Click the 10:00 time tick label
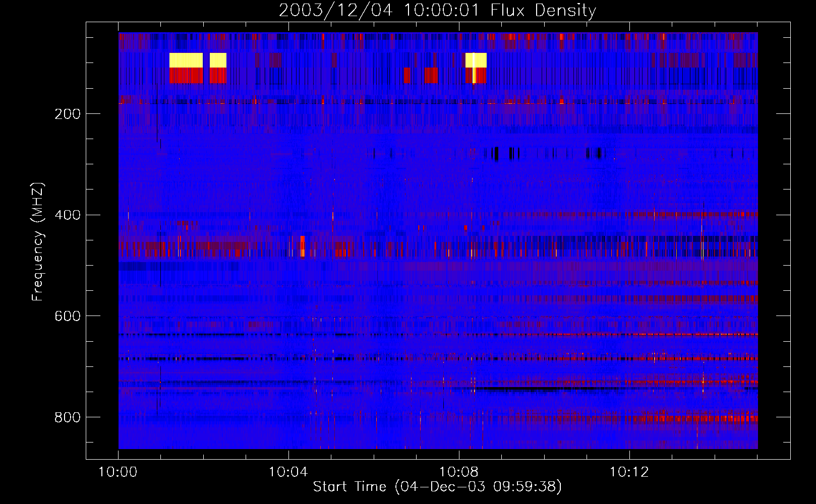 [118, 472]
